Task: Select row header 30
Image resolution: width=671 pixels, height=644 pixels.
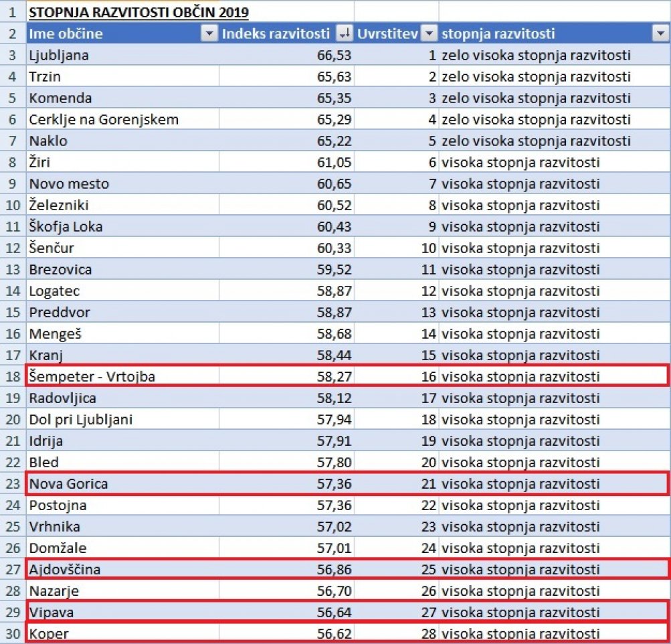Action: coord(13,633)
